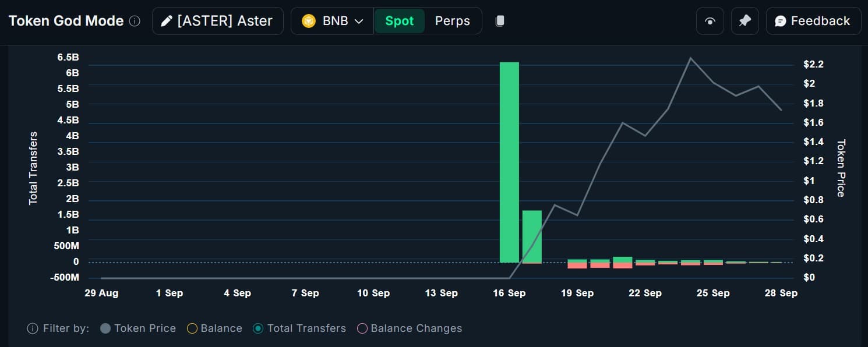Enable the Balance Changes filter
868x347 pixels.
click(362, 328)
